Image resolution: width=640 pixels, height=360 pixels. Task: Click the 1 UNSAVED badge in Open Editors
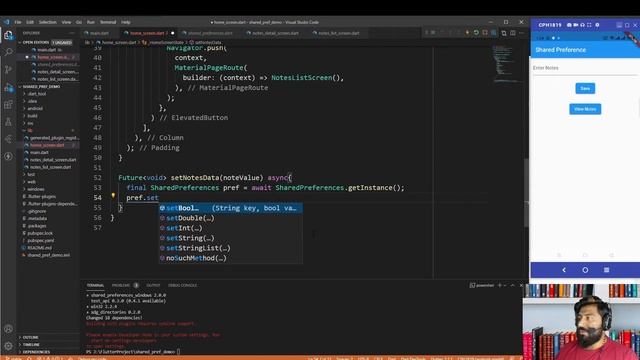coord(62,42)
